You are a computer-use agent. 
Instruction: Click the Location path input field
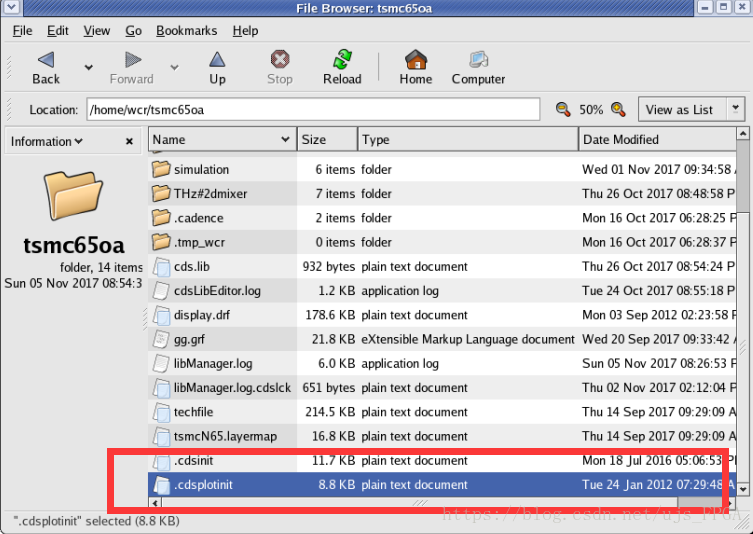(312, 109)
